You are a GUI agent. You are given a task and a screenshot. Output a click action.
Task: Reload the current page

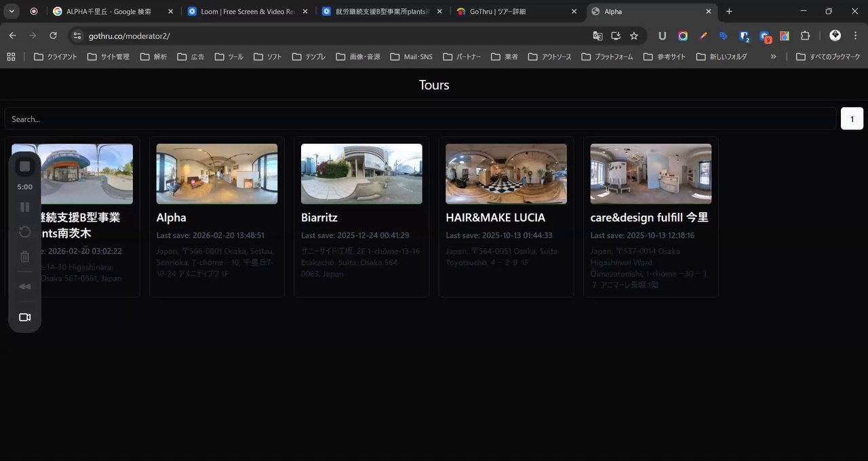click(53, 35)
